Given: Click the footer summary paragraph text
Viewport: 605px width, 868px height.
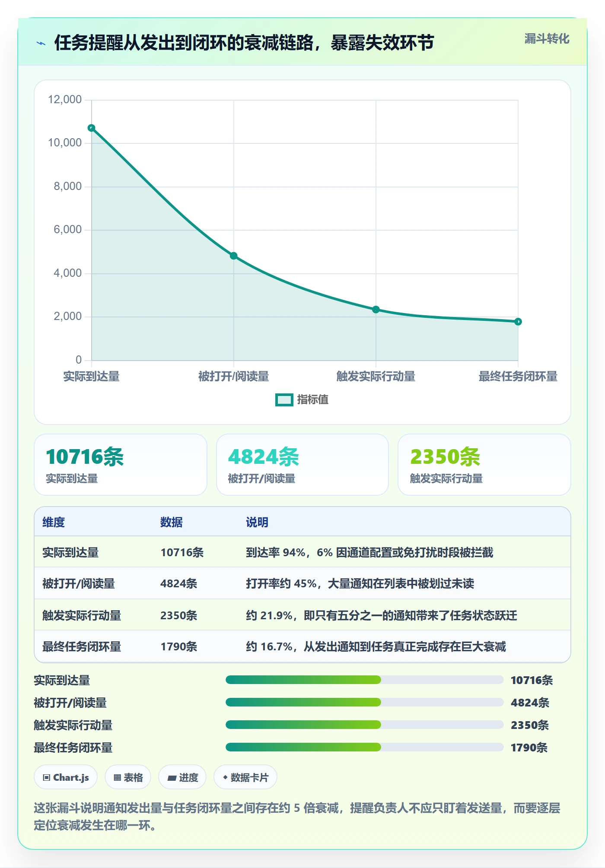Looking at the screenshot, I should [297, 817].
